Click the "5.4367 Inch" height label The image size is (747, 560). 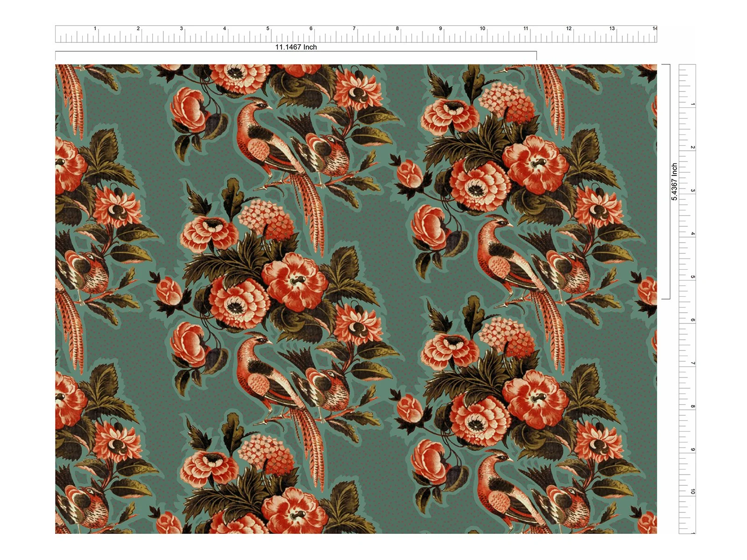click(x=674, y=182)
